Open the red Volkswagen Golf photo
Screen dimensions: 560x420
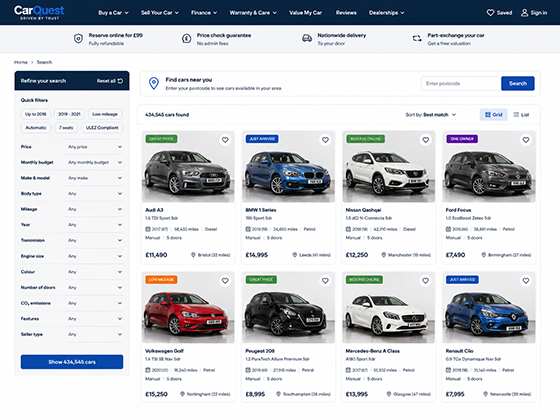tap(188, 308)
